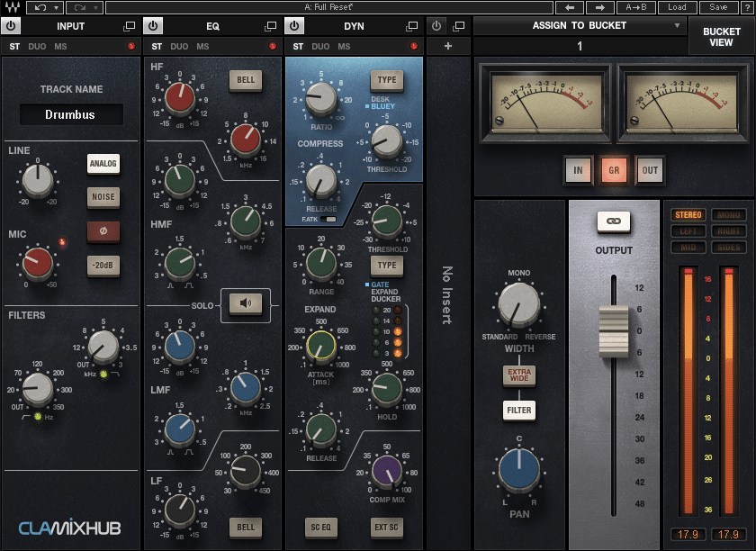Image resolution: width=756 pixels, height=551 pixels.
Task: Toggle EQ section power button
Action: [x=153, y=25]
